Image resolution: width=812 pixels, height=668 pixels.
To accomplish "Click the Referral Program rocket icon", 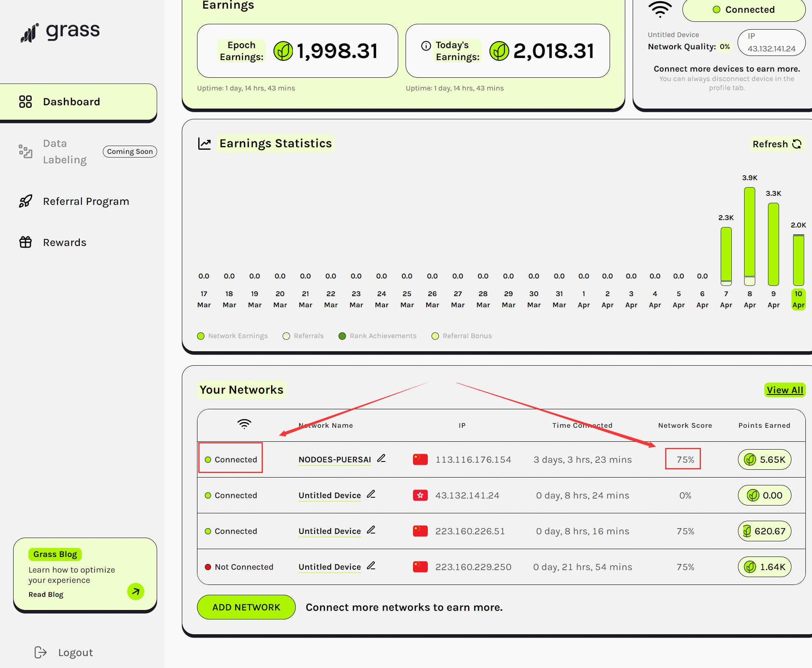I will click(x=26, y=201).
